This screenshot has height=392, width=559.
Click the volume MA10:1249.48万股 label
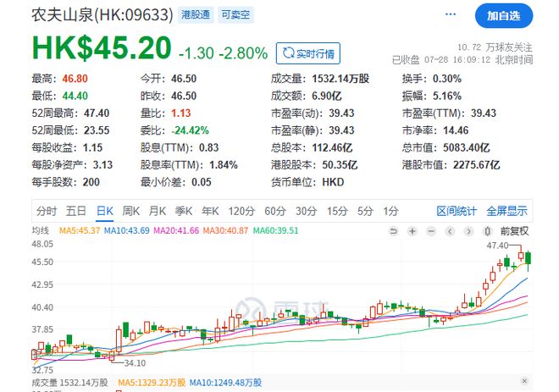tap(225, 383)
